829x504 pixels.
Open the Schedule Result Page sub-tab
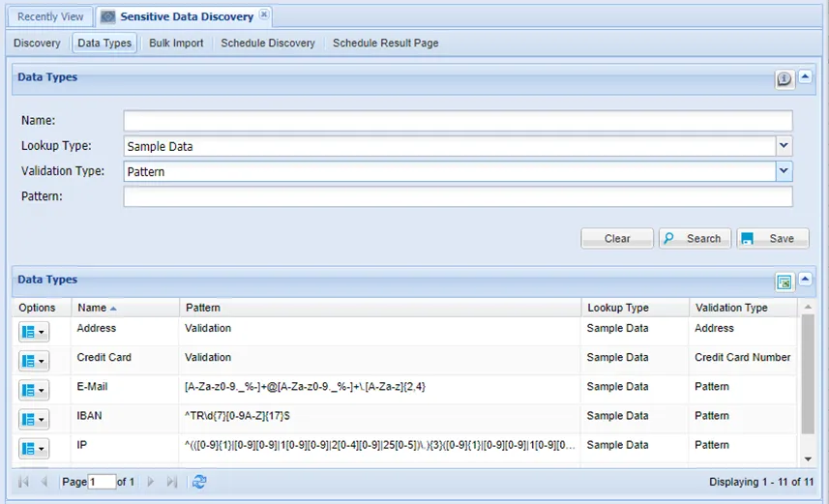coord(386,43)
